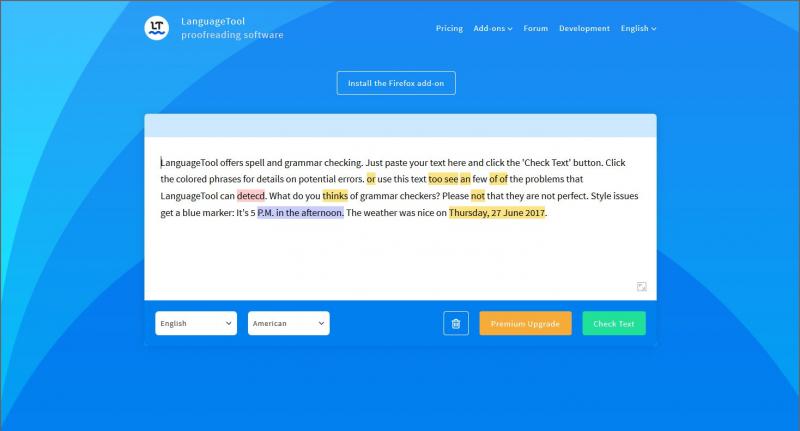Click Install the Firefox add-on button

(x=396, y=83)
